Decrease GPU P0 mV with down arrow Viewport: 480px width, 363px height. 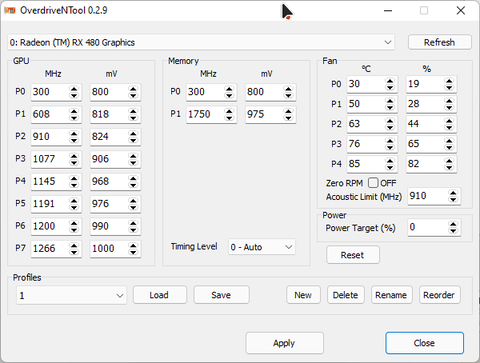click(133, 95)
